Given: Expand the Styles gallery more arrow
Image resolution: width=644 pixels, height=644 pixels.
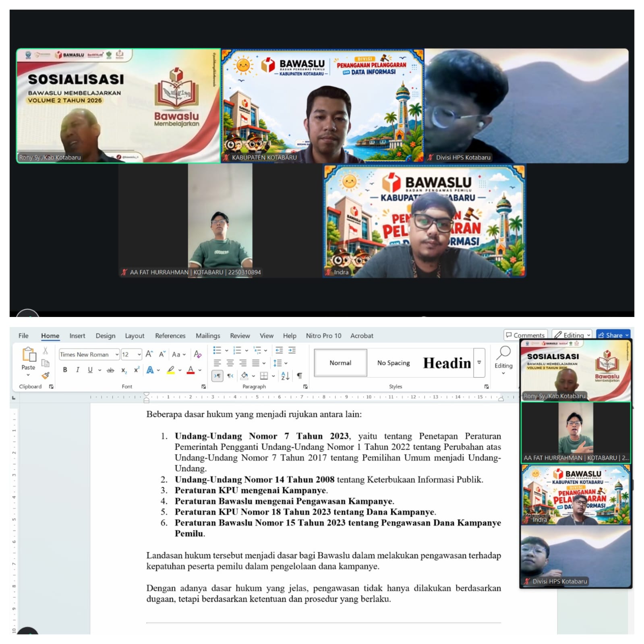Looking at the screenshot, I should coord(479,362).
